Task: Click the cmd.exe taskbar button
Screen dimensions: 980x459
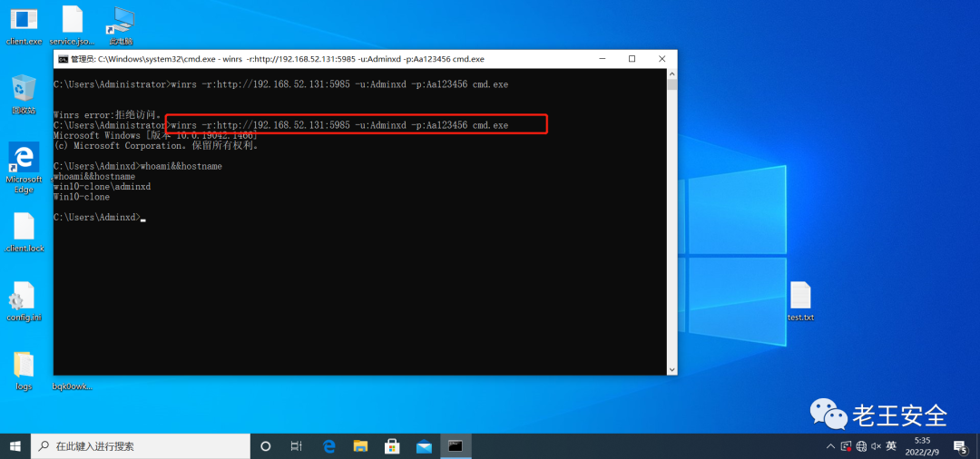Action: tap(456, 446)
